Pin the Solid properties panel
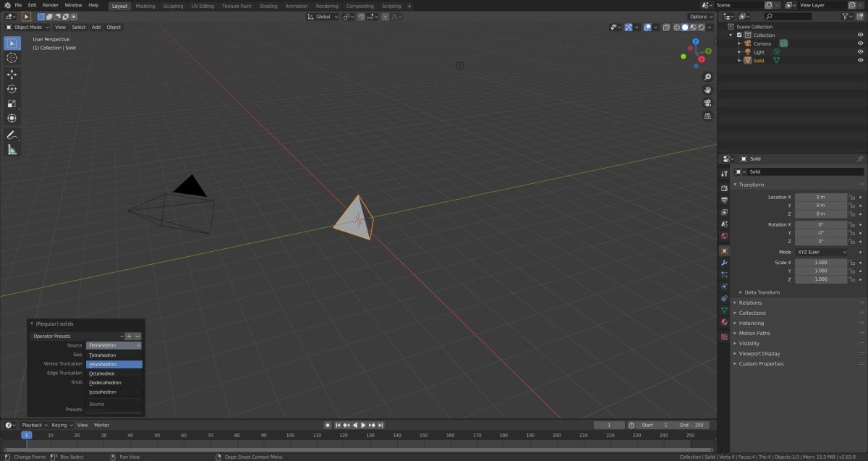This screenshot has height=461, width=868. tap(859, 158)
